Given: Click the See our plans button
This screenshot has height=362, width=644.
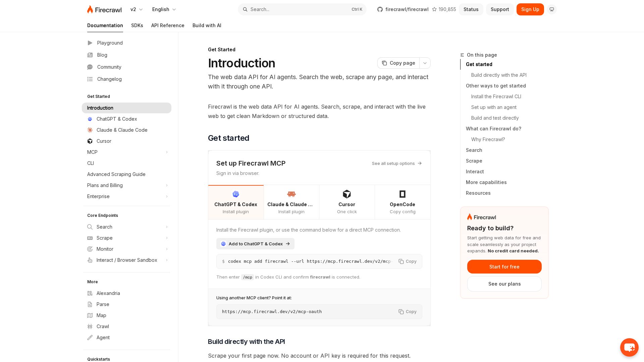Looking at the screenshot, I should (x=504, y=284).
